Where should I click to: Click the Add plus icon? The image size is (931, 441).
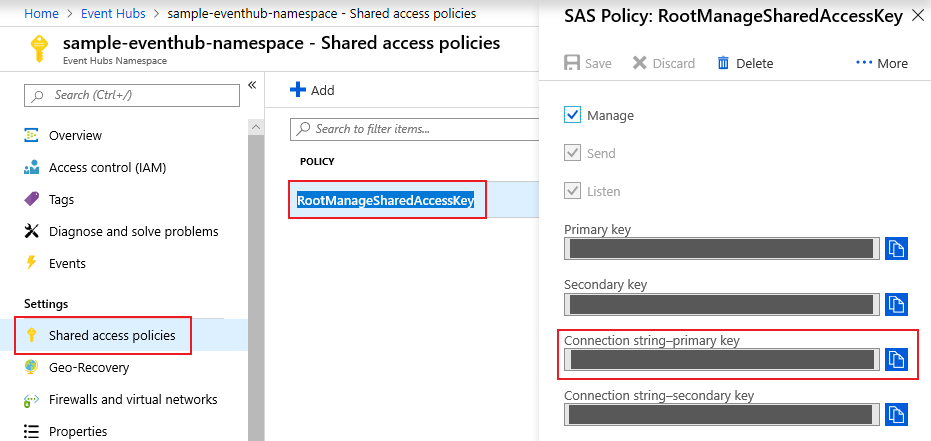pyautogui.click(x=297, y=90)
